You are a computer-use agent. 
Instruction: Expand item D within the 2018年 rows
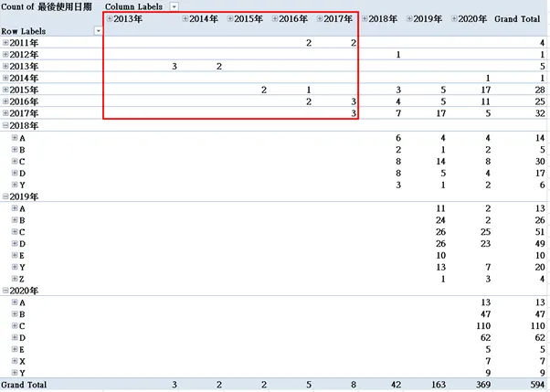[x=15, y=173]
